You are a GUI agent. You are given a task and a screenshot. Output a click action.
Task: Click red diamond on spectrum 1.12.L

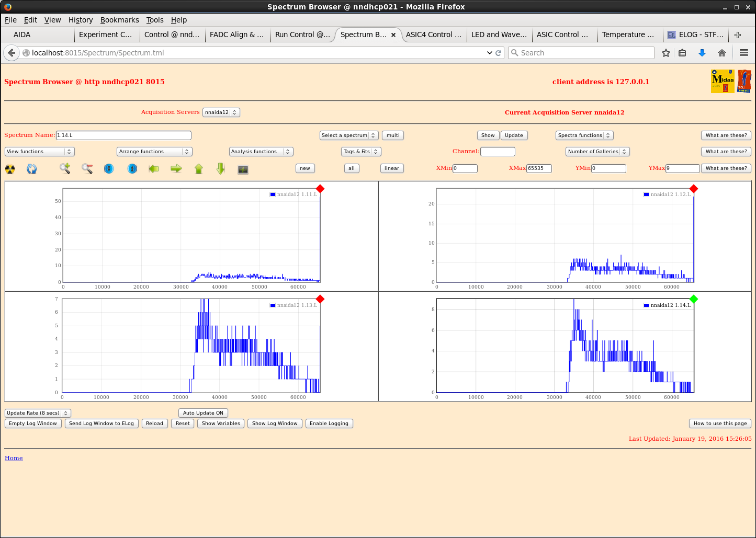(694, 189)
